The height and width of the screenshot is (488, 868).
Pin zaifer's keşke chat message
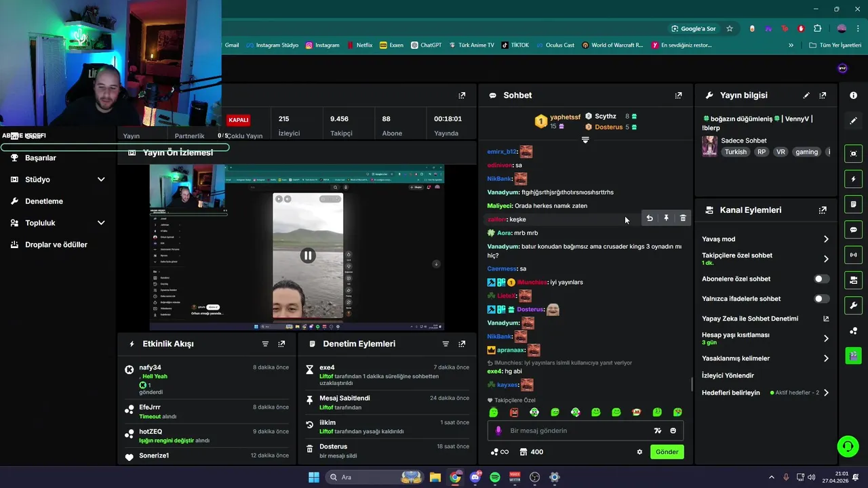coord(666,218)
